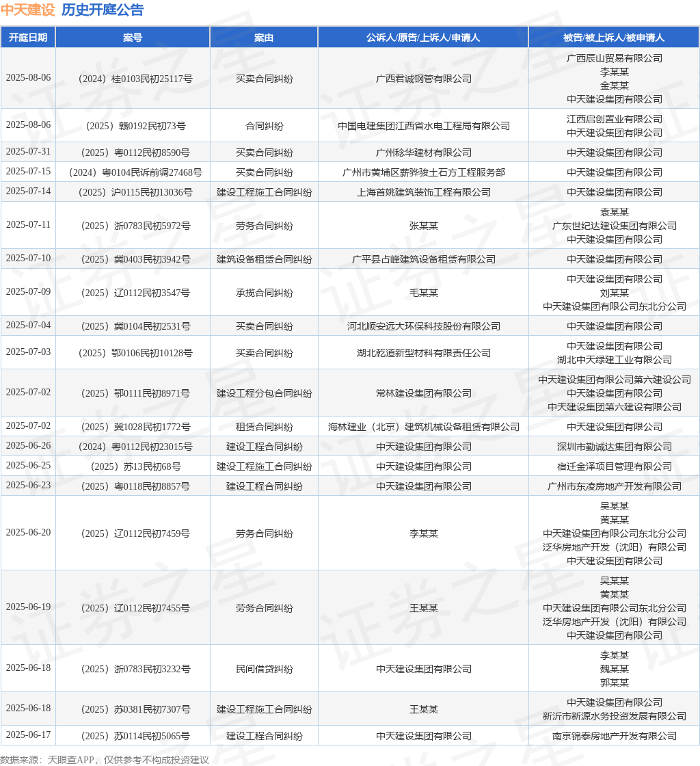Click plaintiff 广州市黄埔区薪骅骏土石方工程服务部

tap(424, 172)
